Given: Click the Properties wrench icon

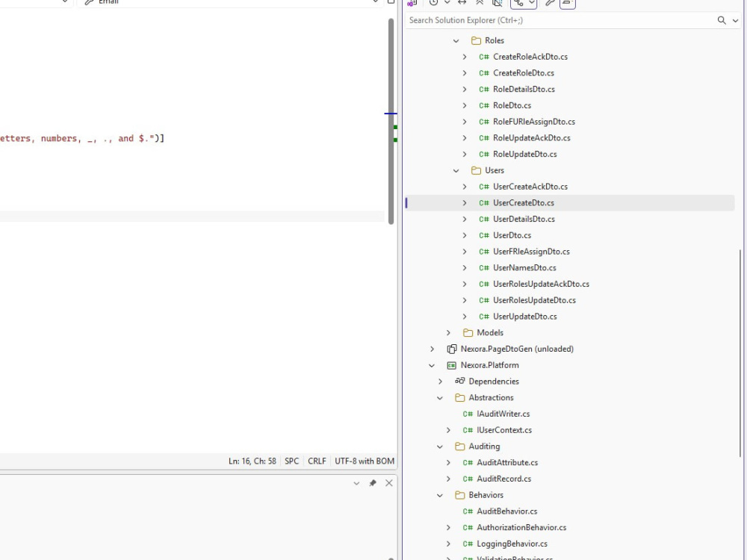Looking at the screenshot, I should pos(550,3).
